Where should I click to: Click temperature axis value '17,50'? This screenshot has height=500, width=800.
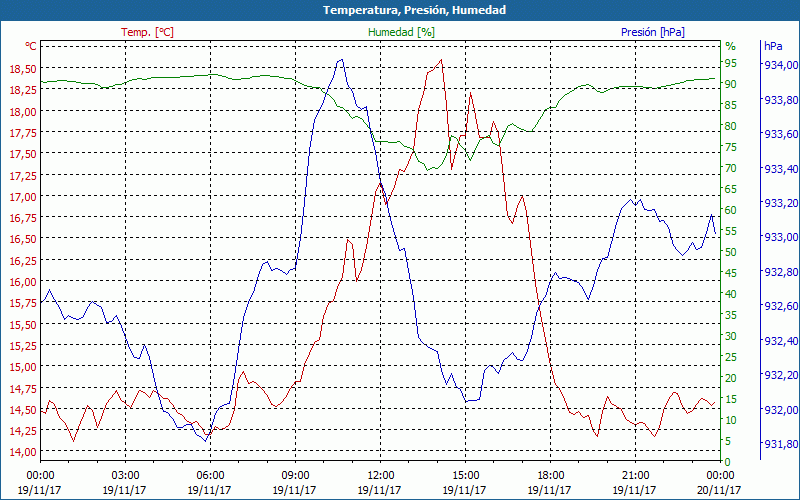[x=22, y=154]
